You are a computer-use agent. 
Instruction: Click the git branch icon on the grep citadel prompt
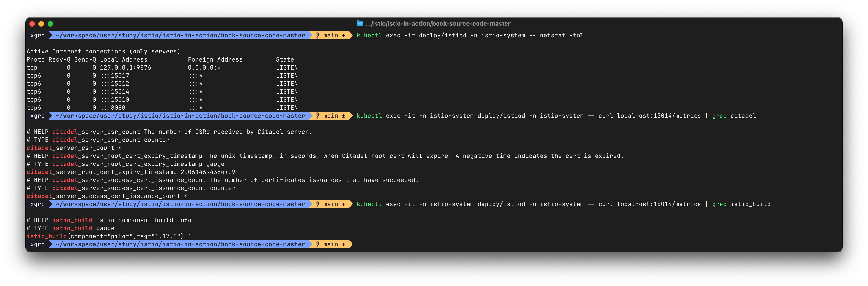pyautogui.click(x=318, y=116)
